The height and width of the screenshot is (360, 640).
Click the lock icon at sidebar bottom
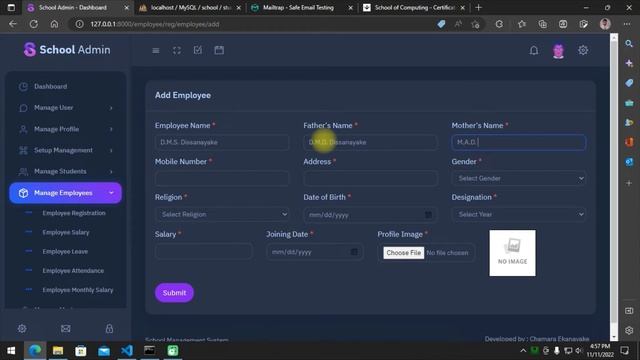point(109,329)
